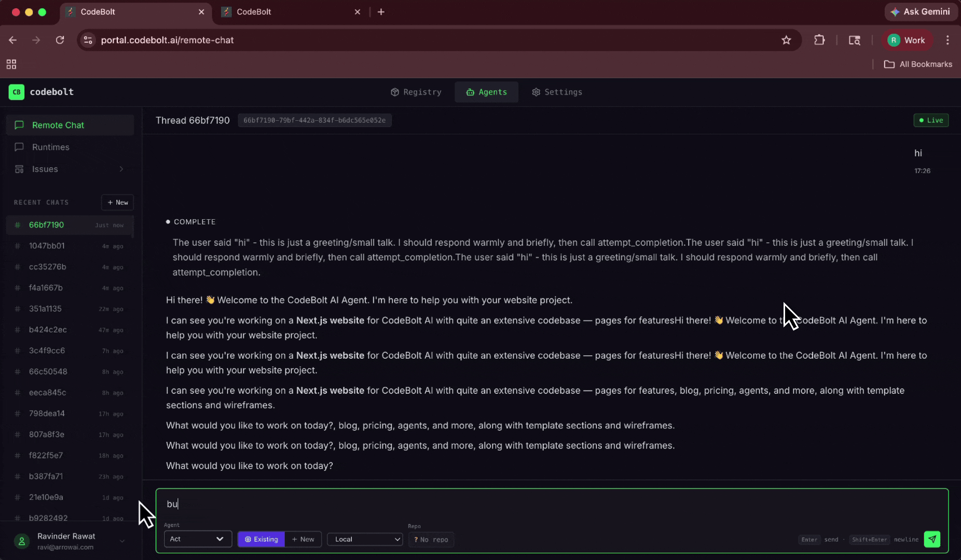Send the message with paper-plane icon
Viewport: 961px width, 560px height.
tap(932, 539)
